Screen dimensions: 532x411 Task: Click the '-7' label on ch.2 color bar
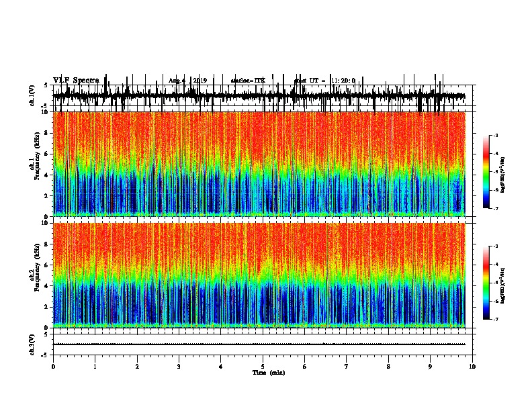pos(496,319)
